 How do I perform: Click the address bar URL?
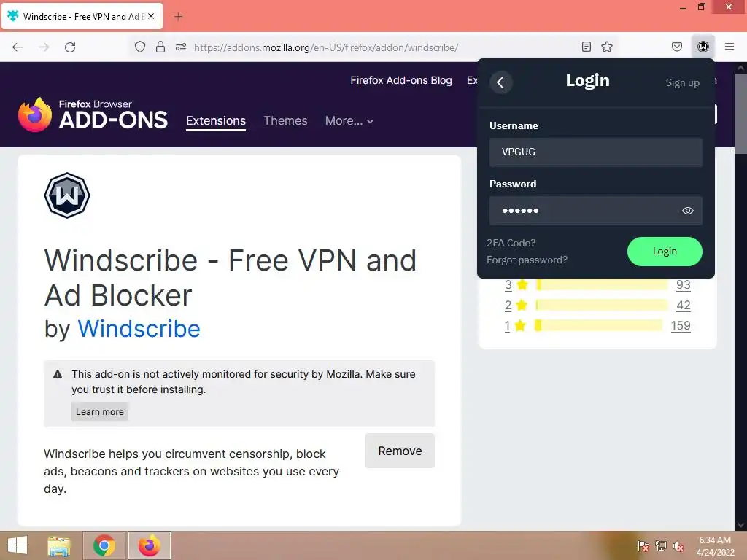click(x=326, y=47)
